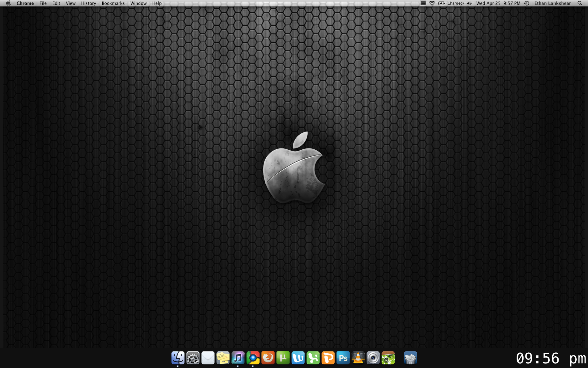Image resolution: width=588 pixels, height=368 pixels.
Task: Open PowerPoint orange P icon in dock
Action: pos(328,358)
